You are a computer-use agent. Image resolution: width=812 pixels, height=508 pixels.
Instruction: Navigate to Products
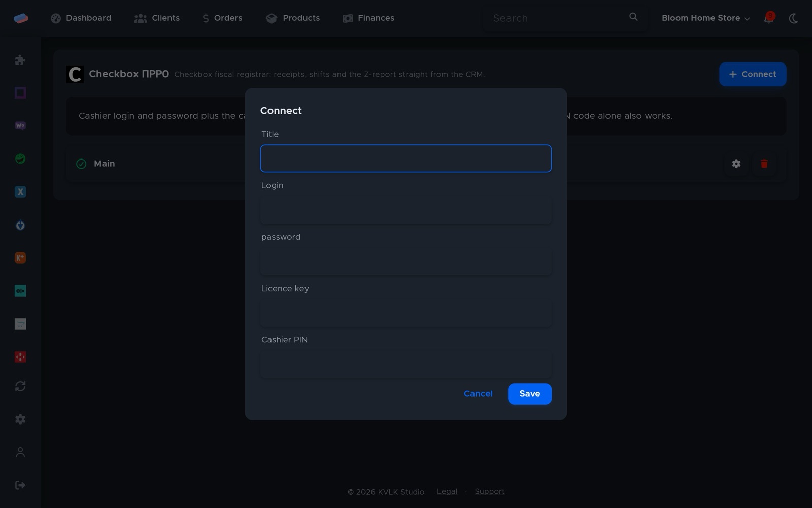pyautogui.click(x=293, y=18)
